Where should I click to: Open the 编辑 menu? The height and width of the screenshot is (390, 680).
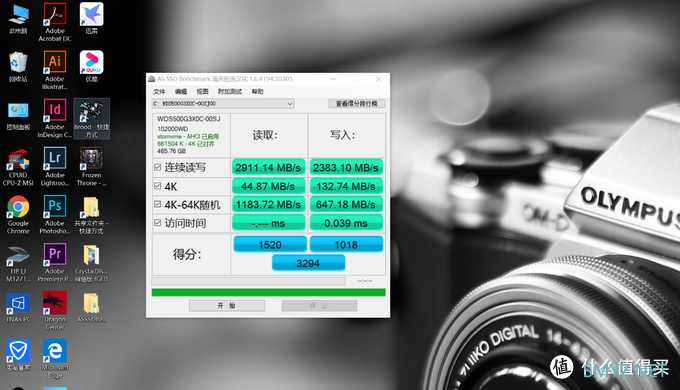pyautogui.click(x=181, y=92)
